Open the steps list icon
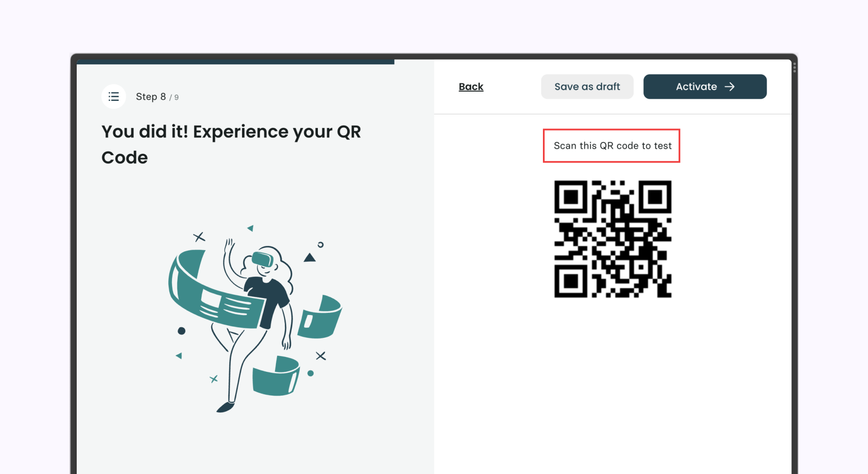This screenshot has width=868, height=474. [x=114, y=96]
